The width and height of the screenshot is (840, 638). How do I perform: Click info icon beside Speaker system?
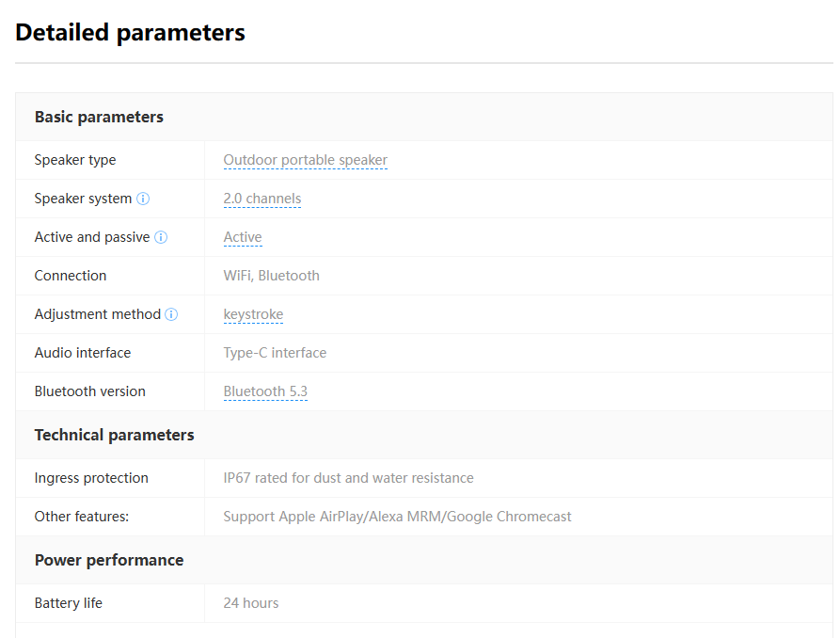143,199
